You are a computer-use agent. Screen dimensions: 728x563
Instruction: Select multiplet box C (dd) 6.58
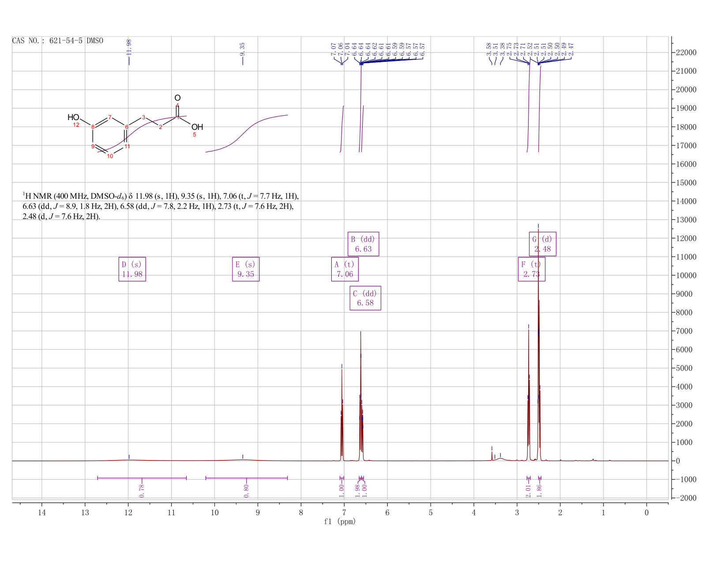(x=365, y=298)
